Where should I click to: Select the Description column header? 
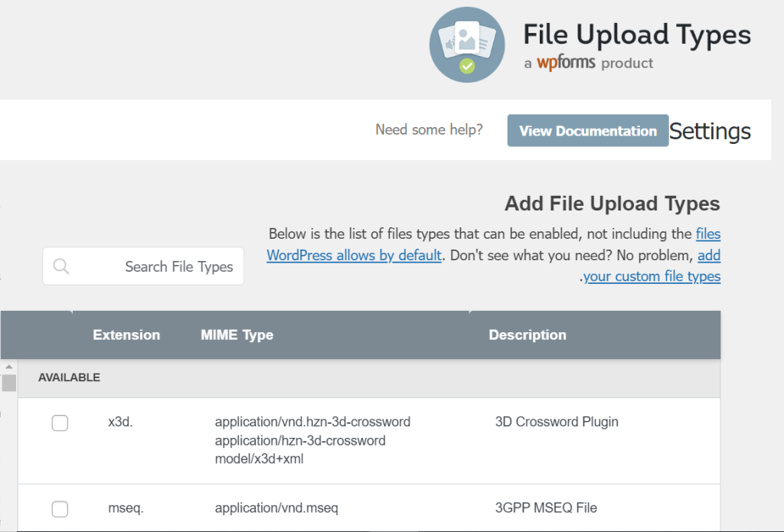coord(528,335)
